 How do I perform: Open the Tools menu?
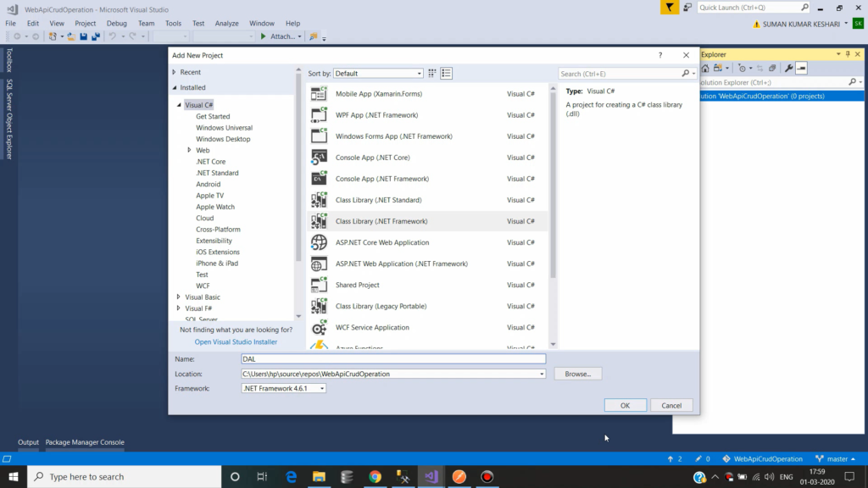173,23
